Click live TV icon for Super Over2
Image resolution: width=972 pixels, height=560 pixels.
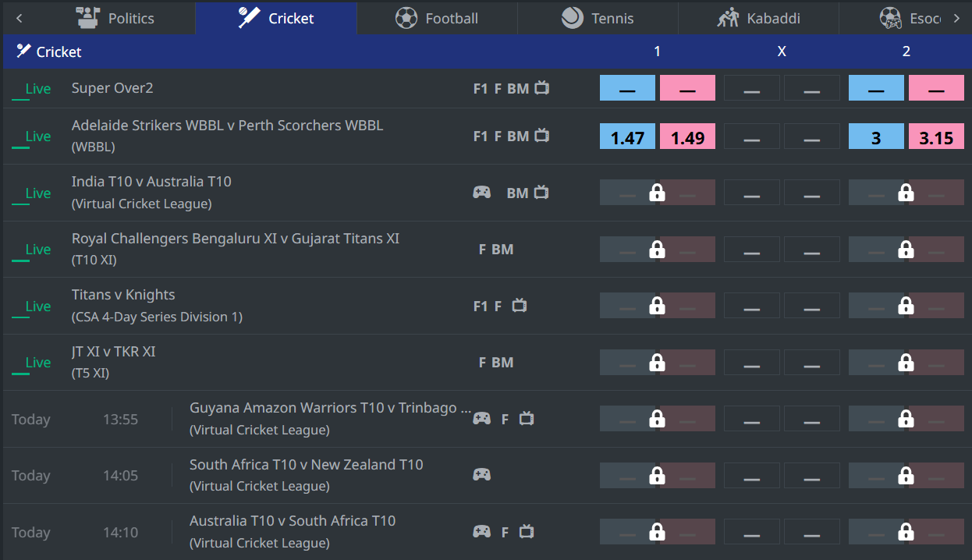[541, 88]
